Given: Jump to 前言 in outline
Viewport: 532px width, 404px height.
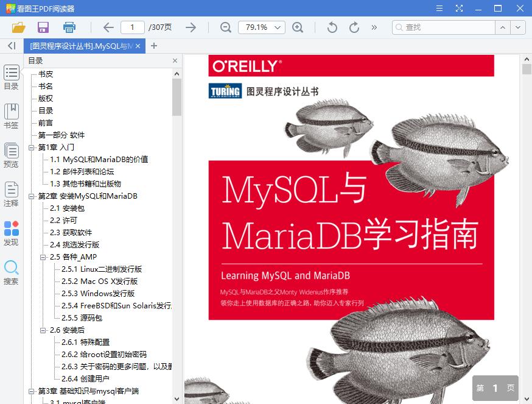Looking at the screenshot, I should 46,123.
